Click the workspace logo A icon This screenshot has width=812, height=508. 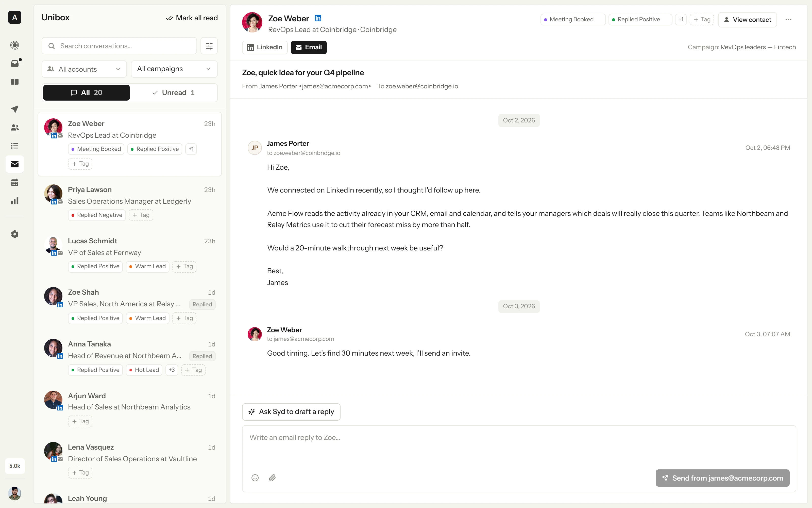[x=14, y=17]
